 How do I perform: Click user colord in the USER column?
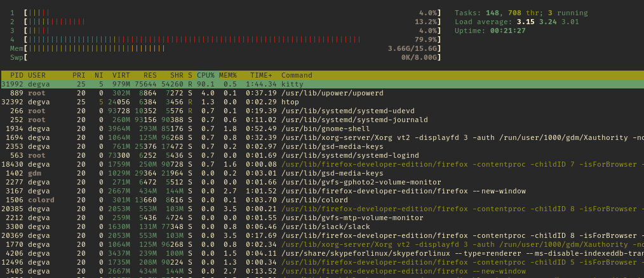[x=41, y=200]
